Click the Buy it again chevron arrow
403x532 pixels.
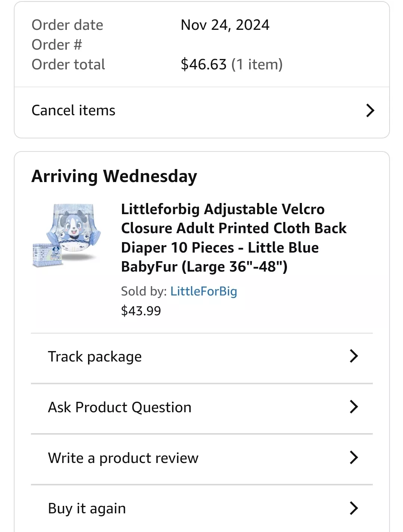pyautogui.click(x=354, y=508)
